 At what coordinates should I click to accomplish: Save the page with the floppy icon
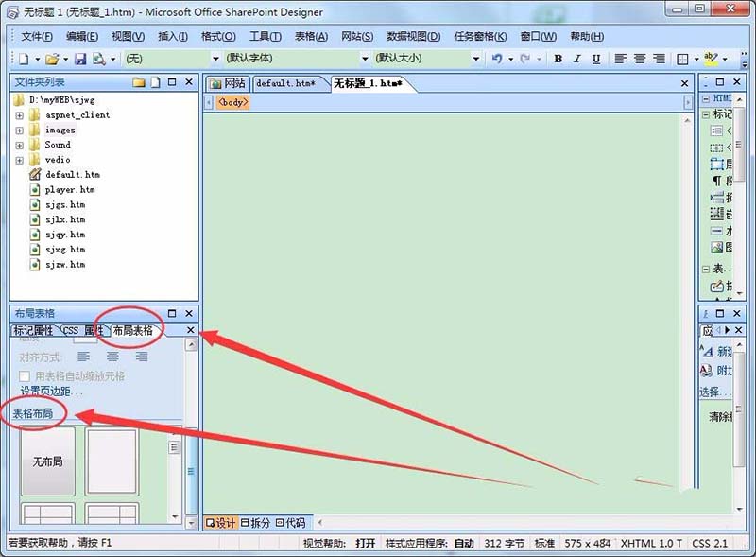[x=80, y=59]
